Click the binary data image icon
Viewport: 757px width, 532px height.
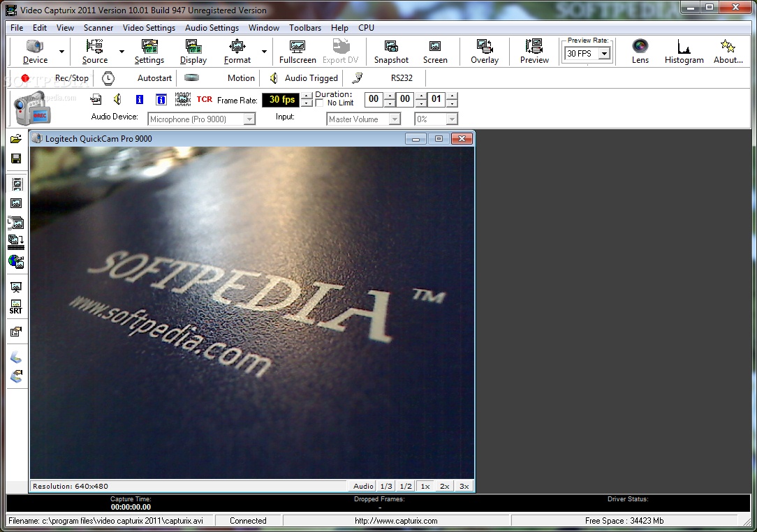click(x=182, y=99)
